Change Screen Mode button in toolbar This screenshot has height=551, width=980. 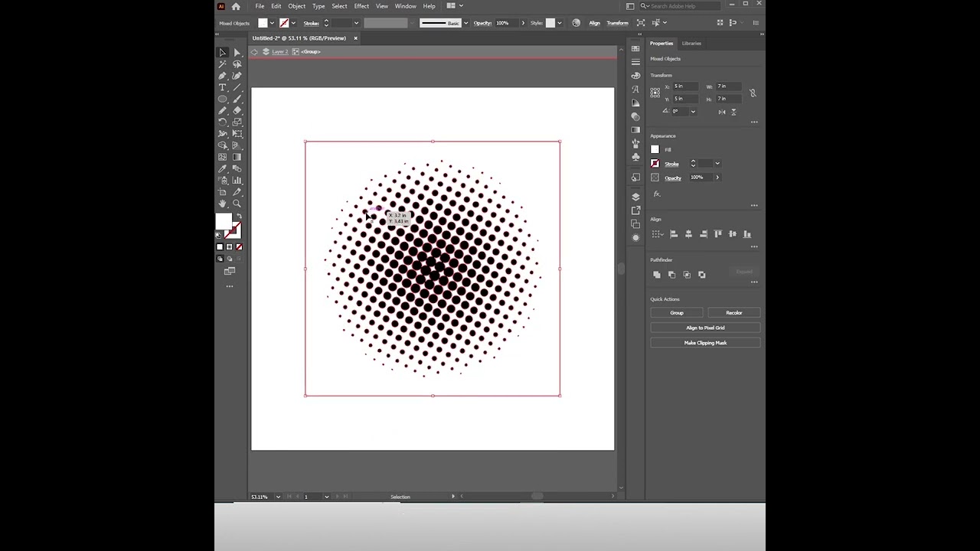coord(229,271)
